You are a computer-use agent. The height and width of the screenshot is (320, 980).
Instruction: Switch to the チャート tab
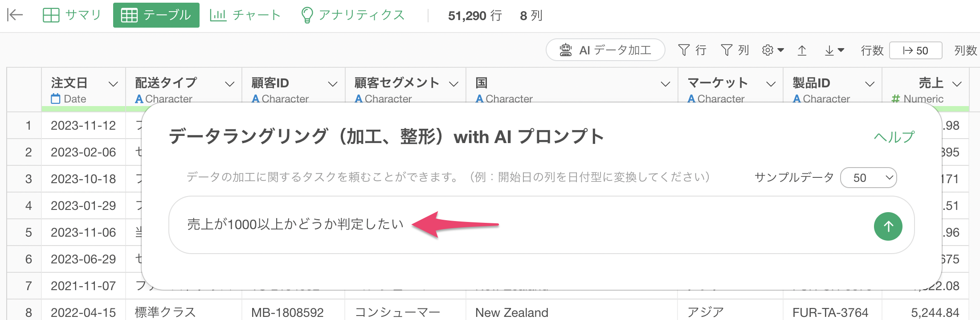[245, 15]
